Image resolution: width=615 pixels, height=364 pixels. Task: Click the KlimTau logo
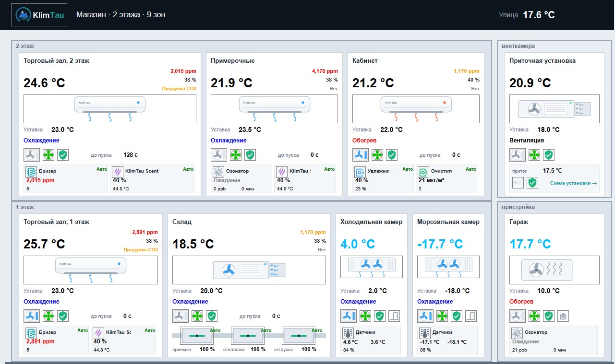[x=39, y=15]
